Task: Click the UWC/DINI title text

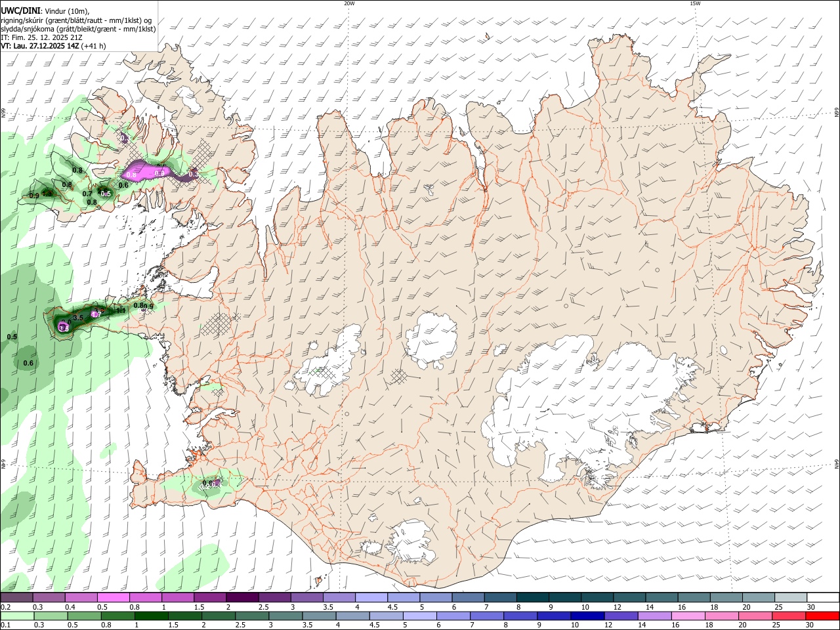Action: (20, 11)
